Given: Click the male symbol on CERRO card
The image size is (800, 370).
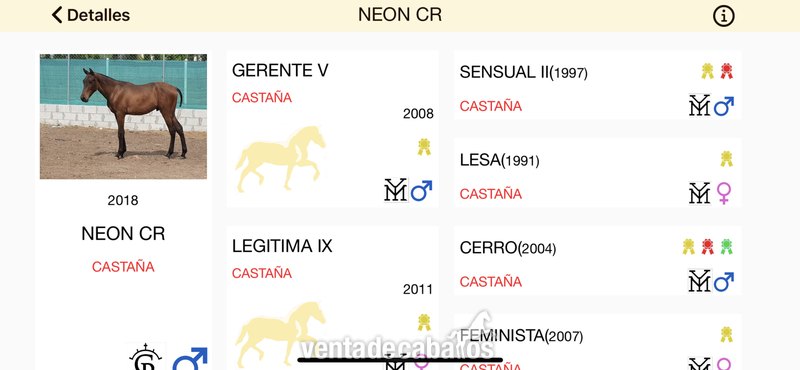Looking at the screenshot, I should click(724, 281).
